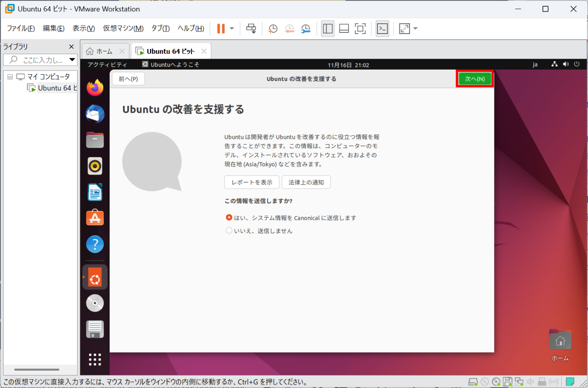Select いいえ、送信しません option
This screenshot has height=388, width=588.
[259, 231]
